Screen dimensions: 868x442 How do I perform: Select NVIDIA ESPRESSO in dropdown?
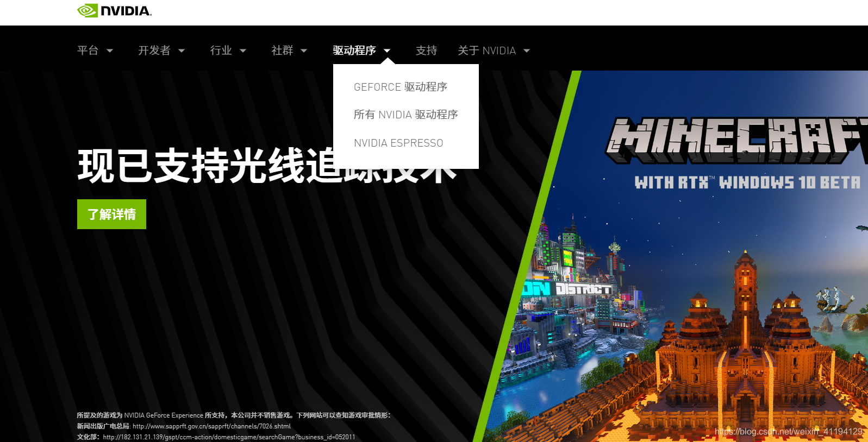click(398, 143)
